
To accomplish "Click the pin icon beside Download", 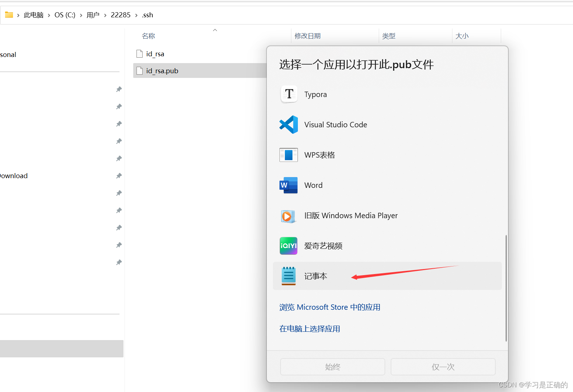I will pyautogui.click(x=119, y=176).
